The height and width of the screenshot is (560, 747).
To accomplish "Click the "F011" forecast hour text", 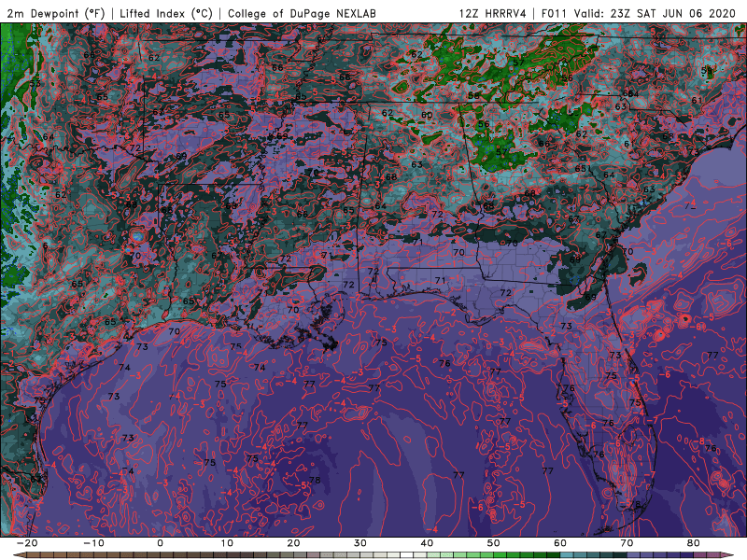I will pos(553,13).
